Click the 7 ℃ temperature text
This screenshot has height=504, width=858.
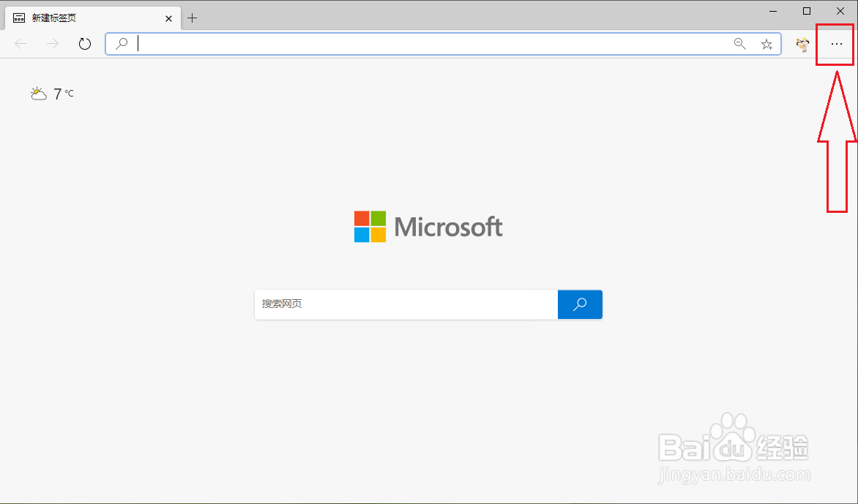tap(64, 94)
